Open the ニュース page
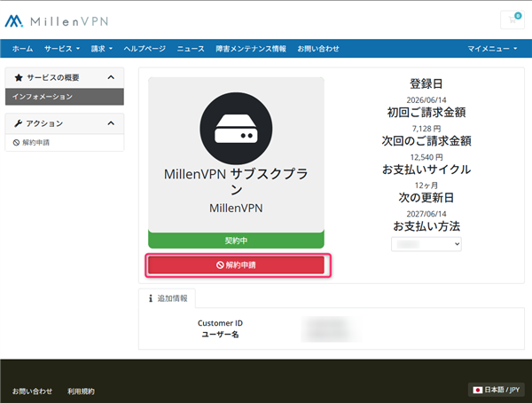 (191, 49)
